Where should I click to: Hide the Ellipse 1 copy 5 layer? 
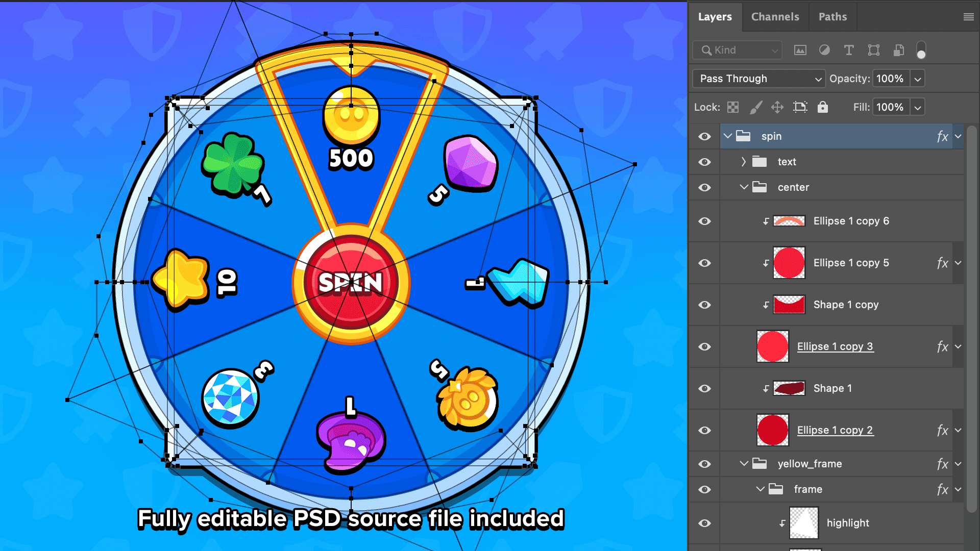[x=704, y=263]
